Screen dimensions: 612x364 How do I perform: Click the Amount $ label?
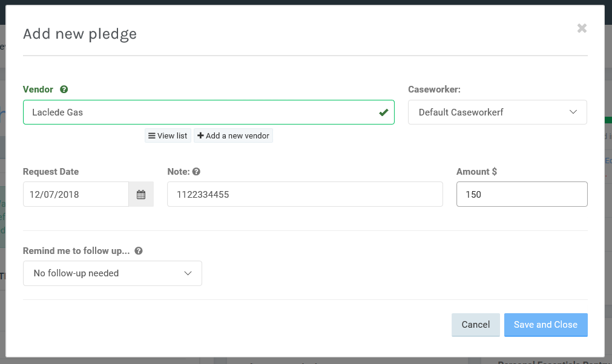[476, 172]
